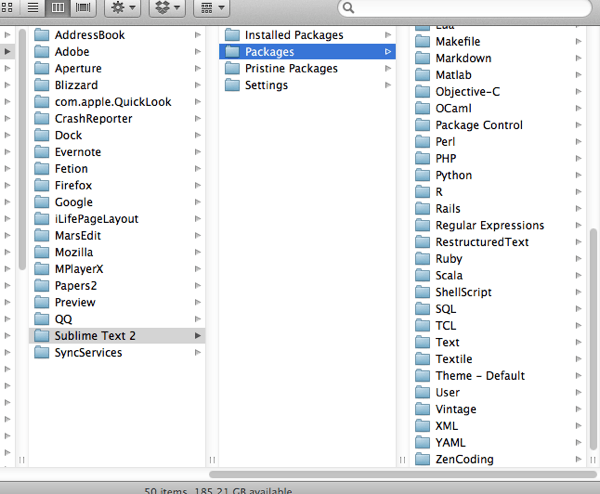Expand the Installed Packages arrow

pos(388,35)
